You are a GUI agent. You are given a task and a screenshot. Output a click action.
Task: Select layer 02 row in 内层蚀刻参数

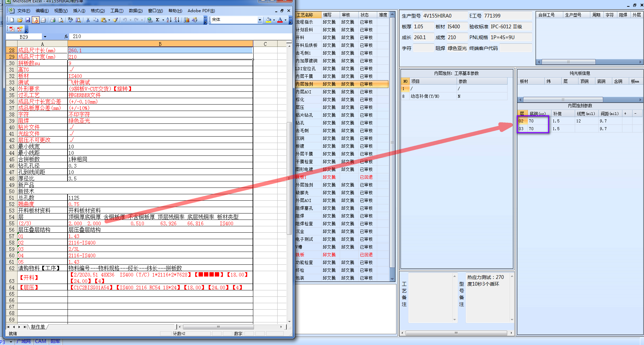[579, 121]
